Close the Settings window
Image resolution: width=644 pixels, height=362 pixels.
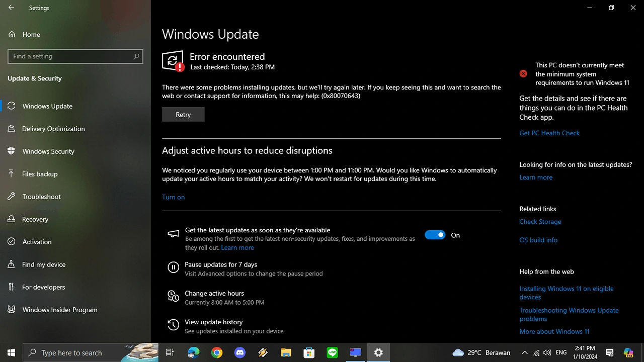(x=633, y=8)
